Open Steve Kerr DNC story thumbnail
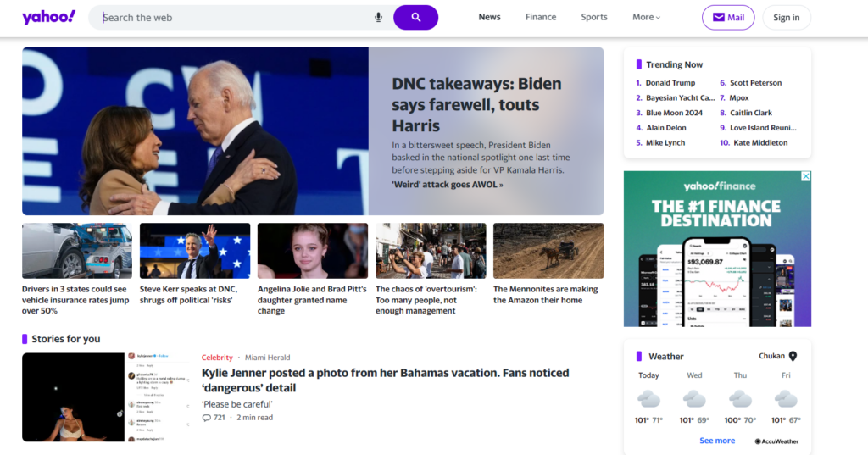This screenshot has height=455, width=868. pyautogui.click(x=195, y=251)
